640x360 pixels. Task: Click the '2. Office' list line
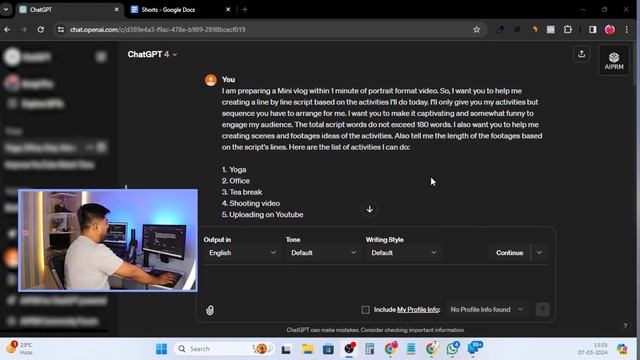pos(236,181)
